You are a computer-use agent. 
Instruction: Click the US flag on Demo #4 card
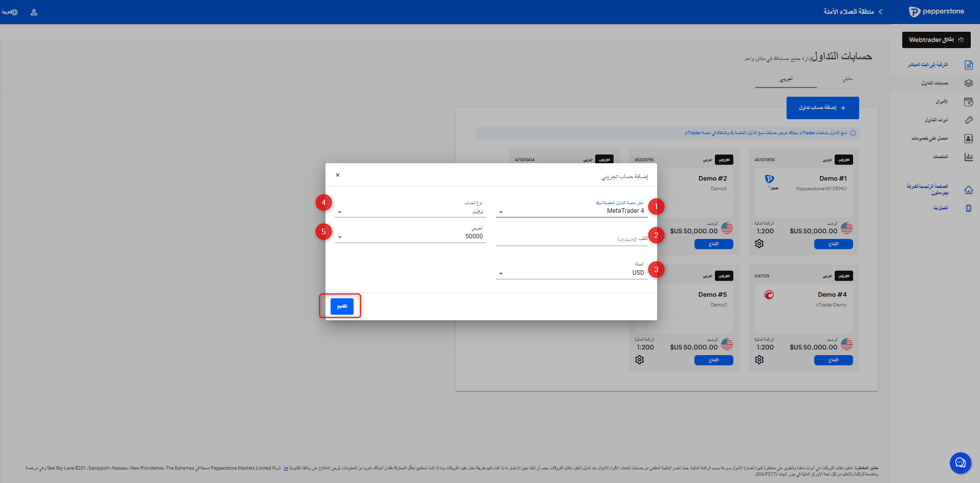pyautogui.click(x=846, y=344)
